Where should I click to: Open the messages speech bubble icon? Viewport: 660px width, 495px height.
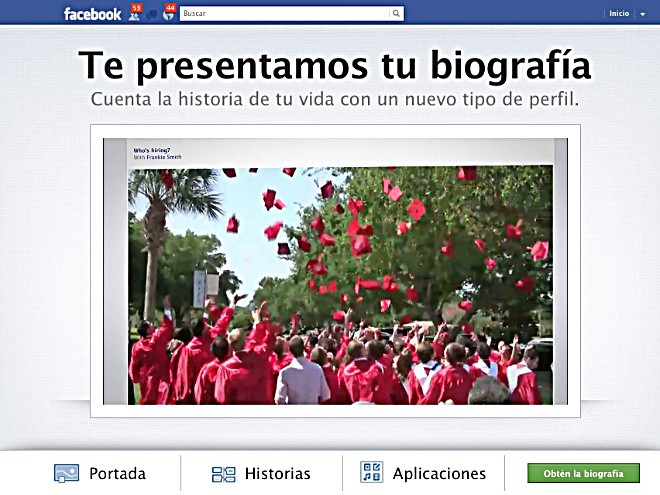point(152,15)
